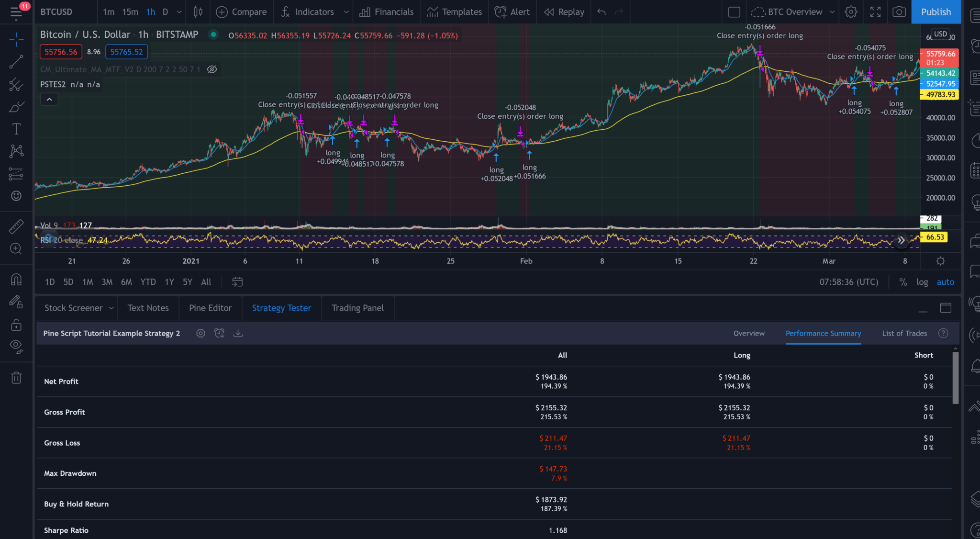
Task: Click the trash icon to remove drawings
Action: [16, 378]
